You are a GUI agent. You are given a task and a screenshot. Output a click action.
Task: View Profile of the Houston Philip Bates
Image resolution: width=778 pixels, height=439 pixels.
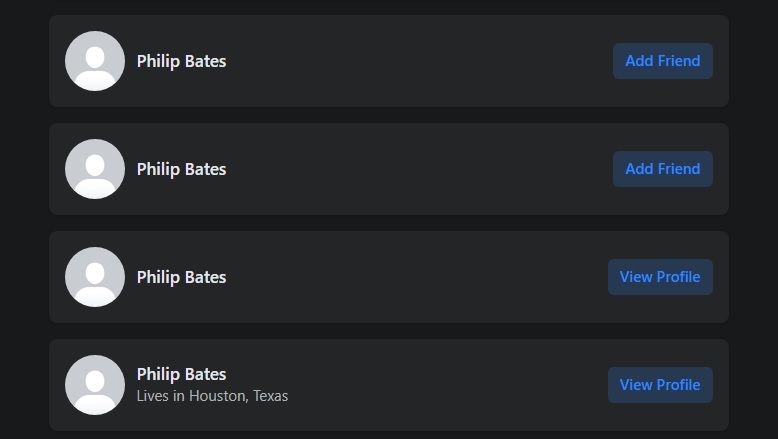click(x=660, y=385)
